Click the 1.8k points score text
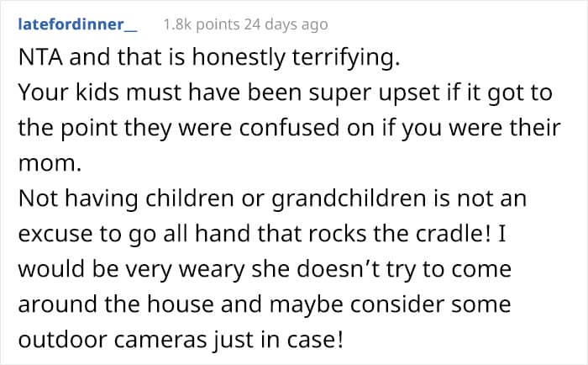This screenshot has width=588, height=365. pos(202,24)
